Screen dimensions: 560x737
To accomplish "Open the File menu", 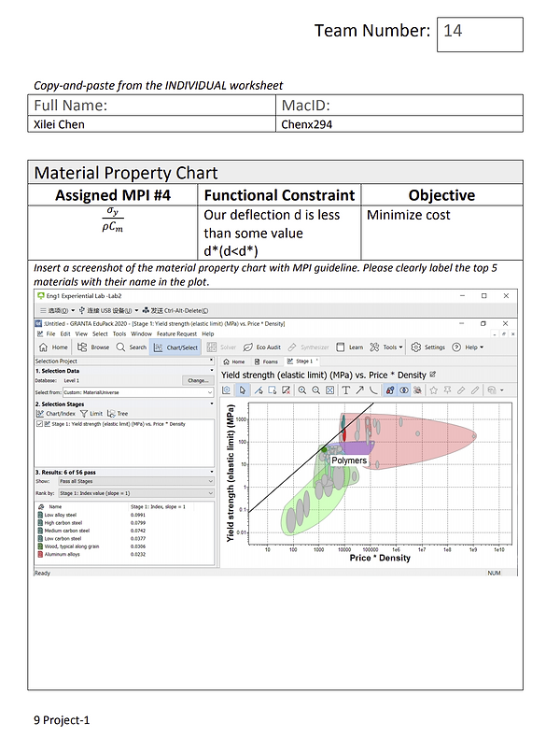I will pyautogui.click(x=50, y=334).
